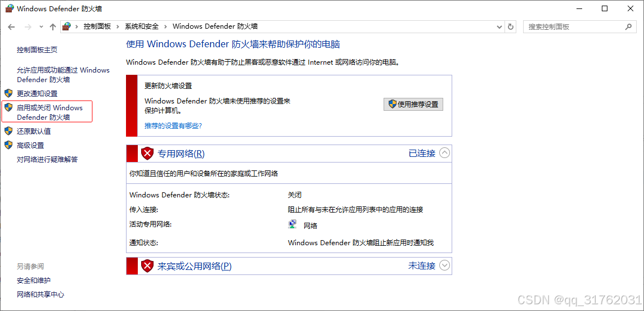Click the 关闭 firewall state value
644x311 pixels.
[x=295, y=195]
